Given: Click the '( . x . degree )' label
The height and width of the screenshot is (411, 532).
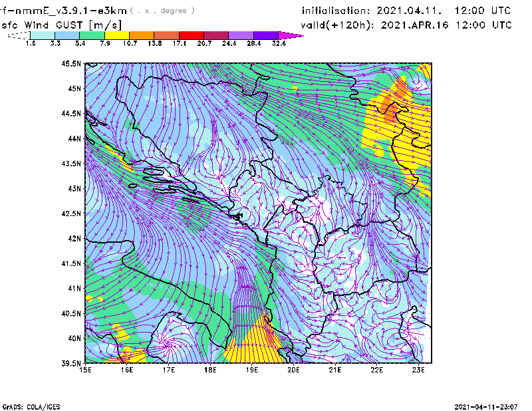Looking at the screenshot, I should tap(162, 11).
